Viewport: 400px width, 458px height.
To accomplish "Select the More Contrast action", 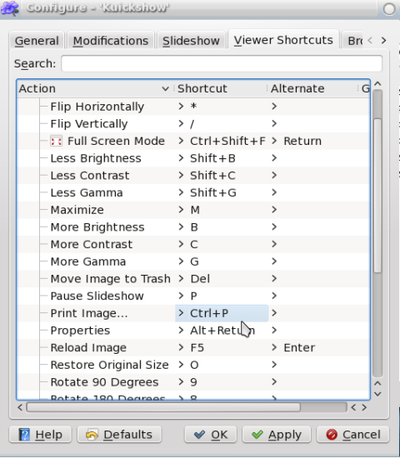I will [91, 244].
